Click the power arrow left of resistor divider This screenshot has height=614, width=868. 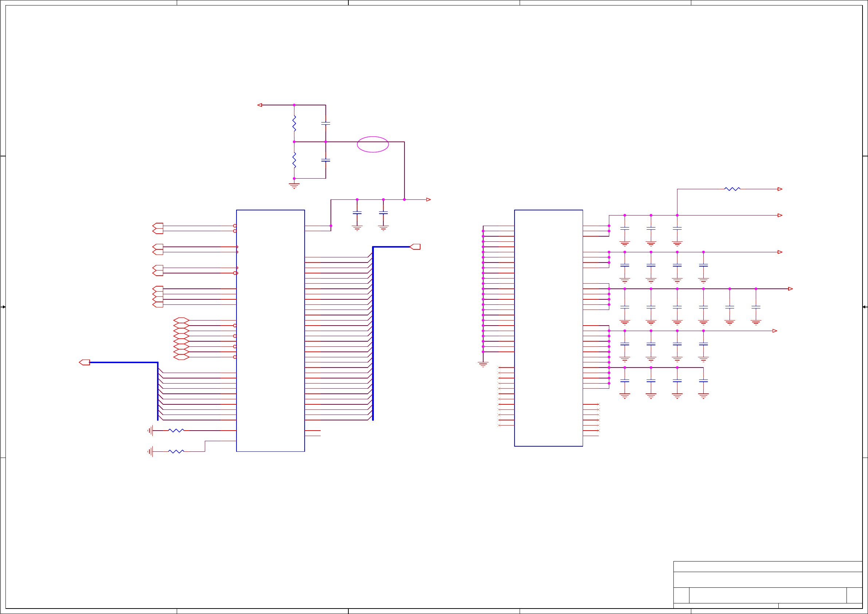[259, 105]
